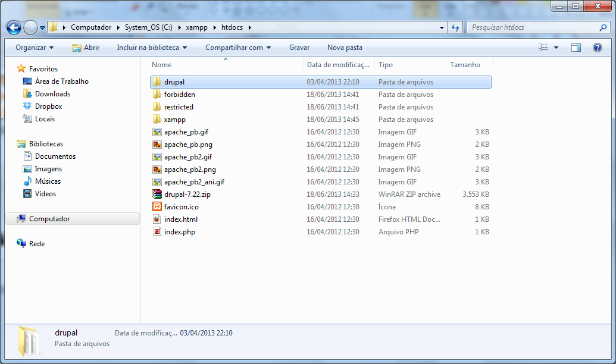Select the drupal-7.22.zip WinRAR icon

pos(157,194)
